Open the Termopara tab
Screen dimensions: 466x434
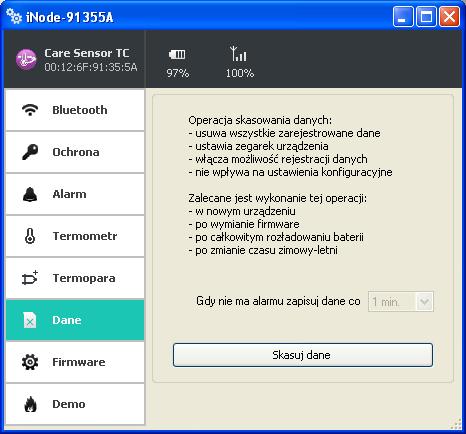75,278
